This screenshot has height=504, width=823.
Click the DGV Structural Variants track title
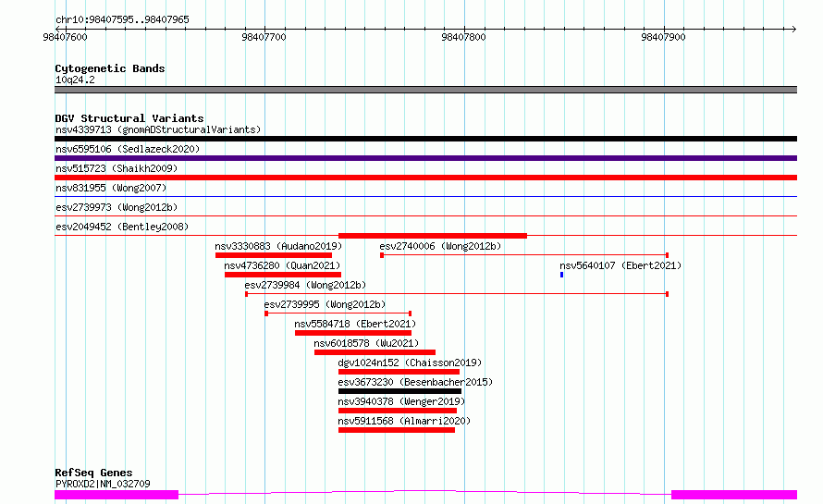[x=129, y=118]
